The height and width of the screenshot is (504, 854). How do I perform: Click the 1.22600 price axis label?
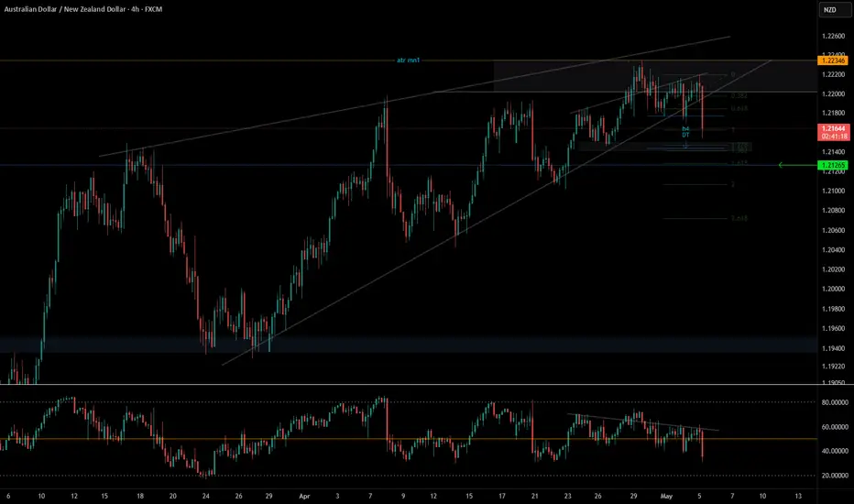(x=833, y=36)
